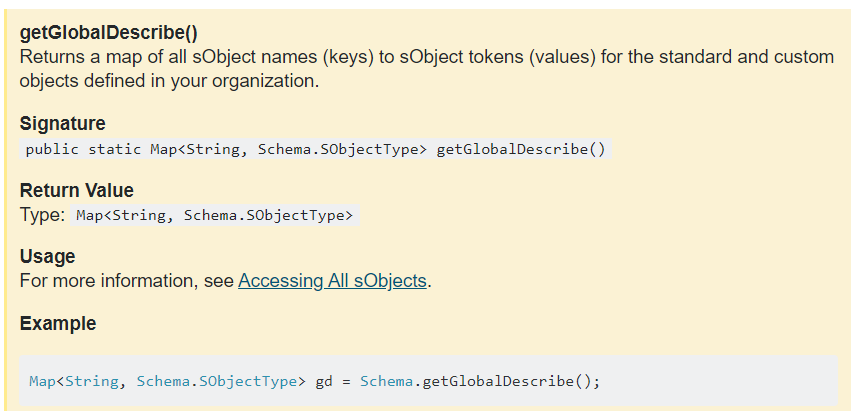
Task: Click the Return Value section heading
Action: 76,190
